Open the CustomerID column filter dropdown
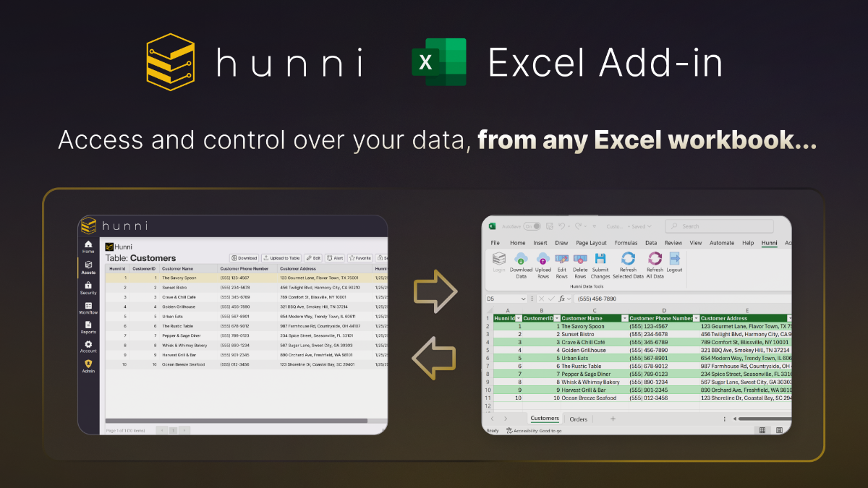Screen dimensions: 868x488 (x=557, y=318)
